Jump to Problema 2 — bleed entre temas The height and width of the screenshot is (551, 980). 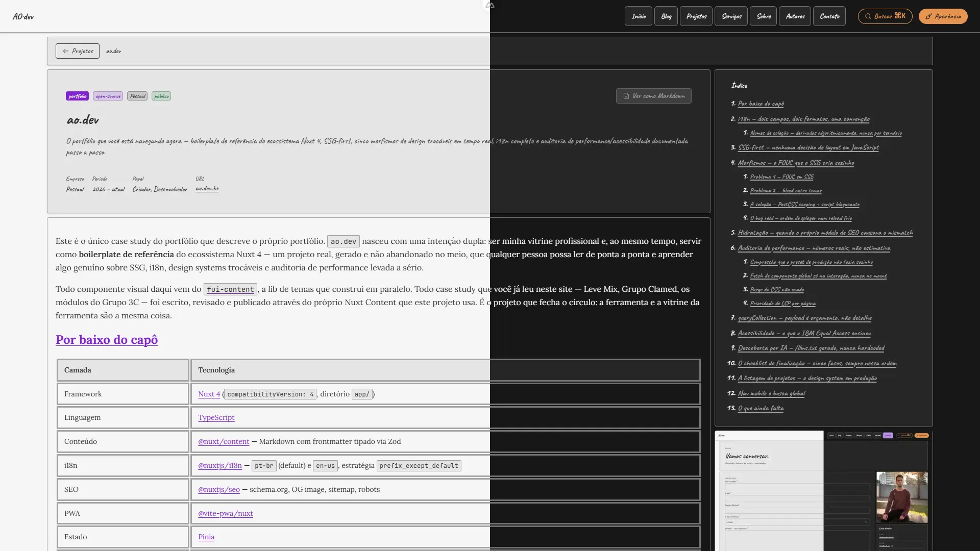pyautogui.click(x=786, y=190)
